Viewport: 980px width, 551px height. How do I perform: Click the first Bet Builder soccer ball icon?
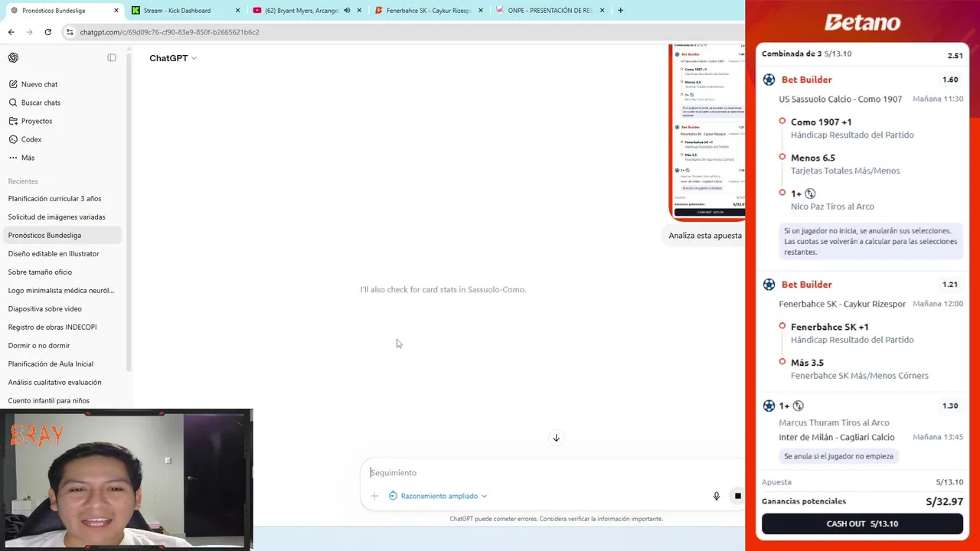coord(769,80)
